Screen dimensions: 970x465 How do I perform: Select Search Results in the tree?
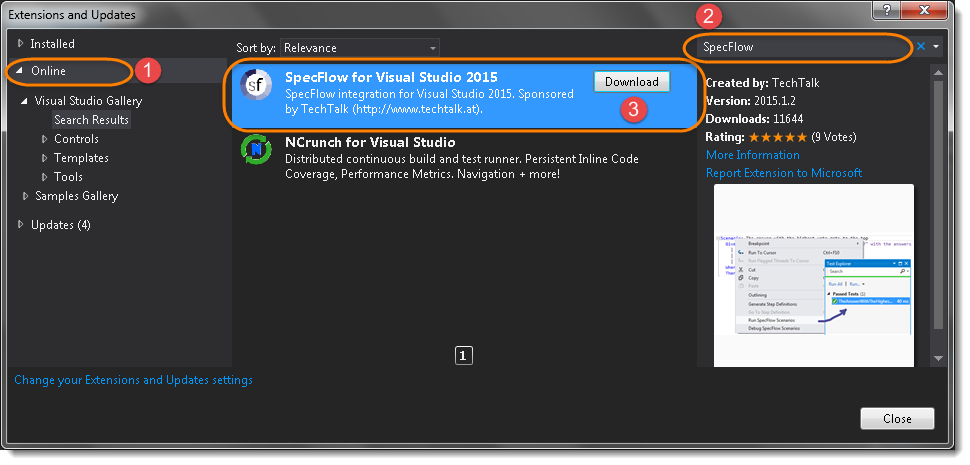pyautogui.click(x=92, y=120)
